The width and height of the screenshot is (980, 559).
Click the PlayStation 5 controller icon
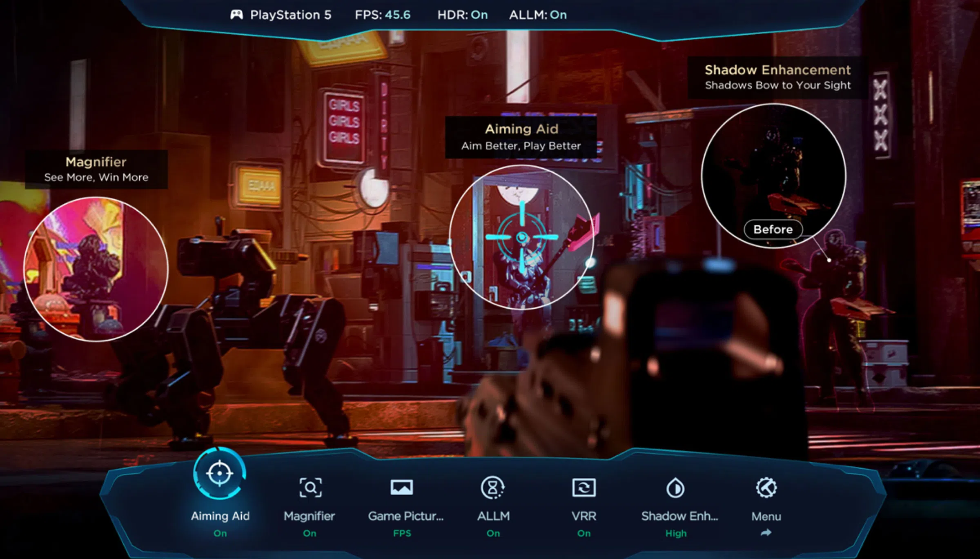236,15
